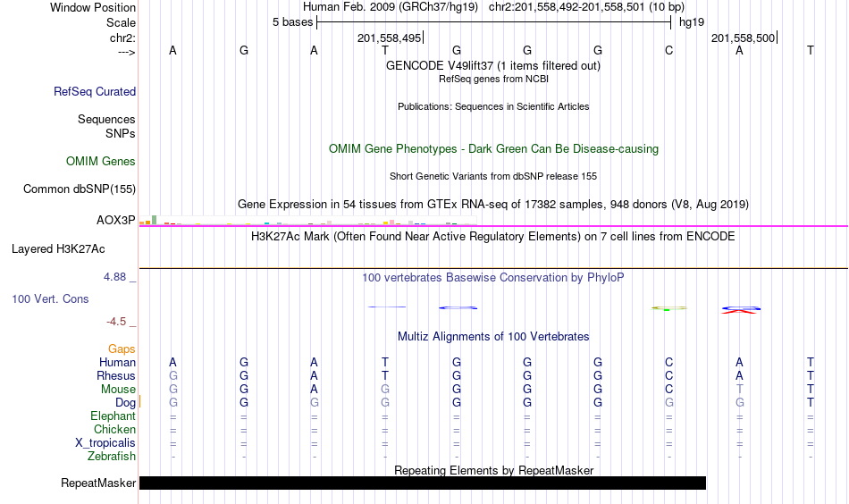Click the sequence direction arrow --> label

point(126,53)
